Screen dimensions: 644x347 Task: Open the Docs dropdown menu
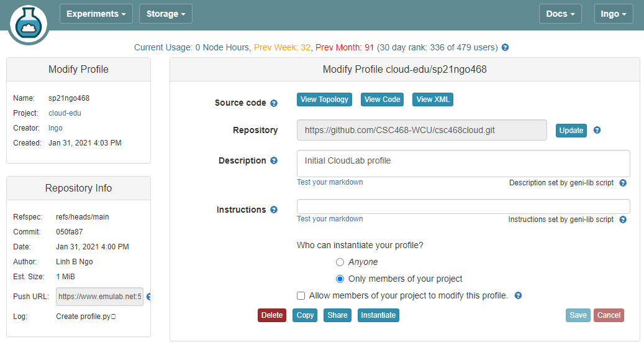click(x=560, y=14)
